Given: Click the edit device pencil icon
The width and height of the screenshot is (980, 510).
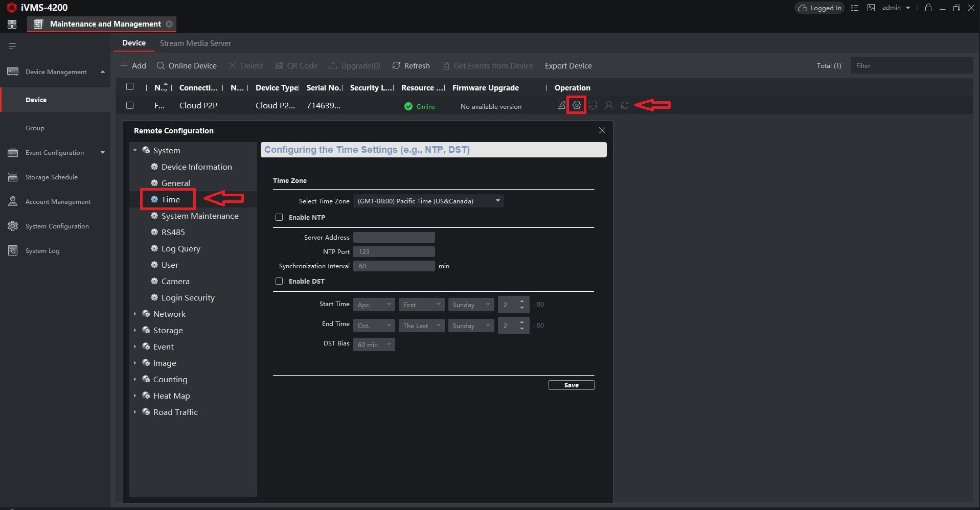Looking at the screenshot, I should pyautogui.click(x=561, y=105).
